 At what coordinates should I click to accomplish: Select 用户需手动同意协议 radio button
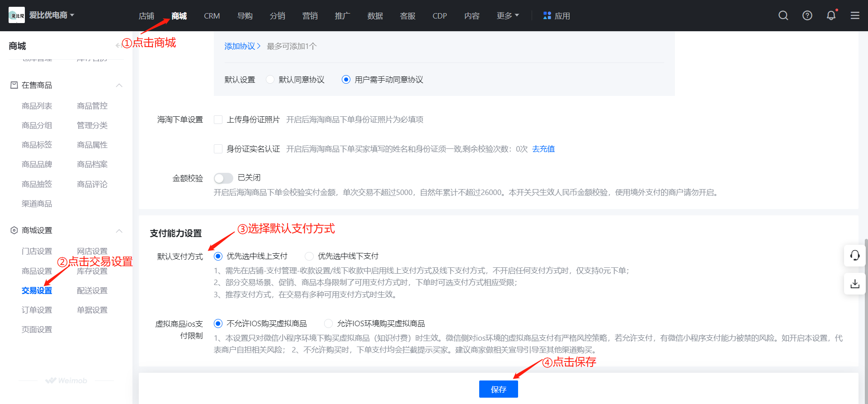tap(346, 80)
